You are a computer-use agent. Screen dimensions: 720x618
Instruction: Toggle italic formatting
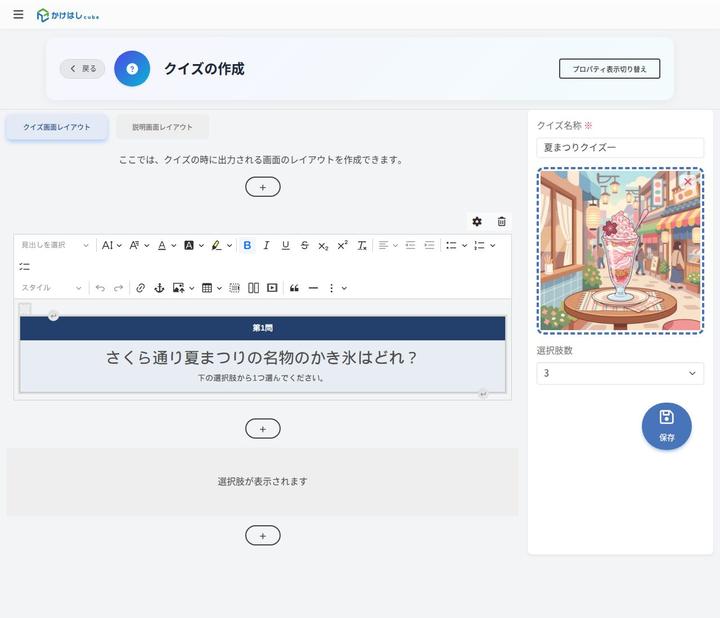[x=266, y=245]
